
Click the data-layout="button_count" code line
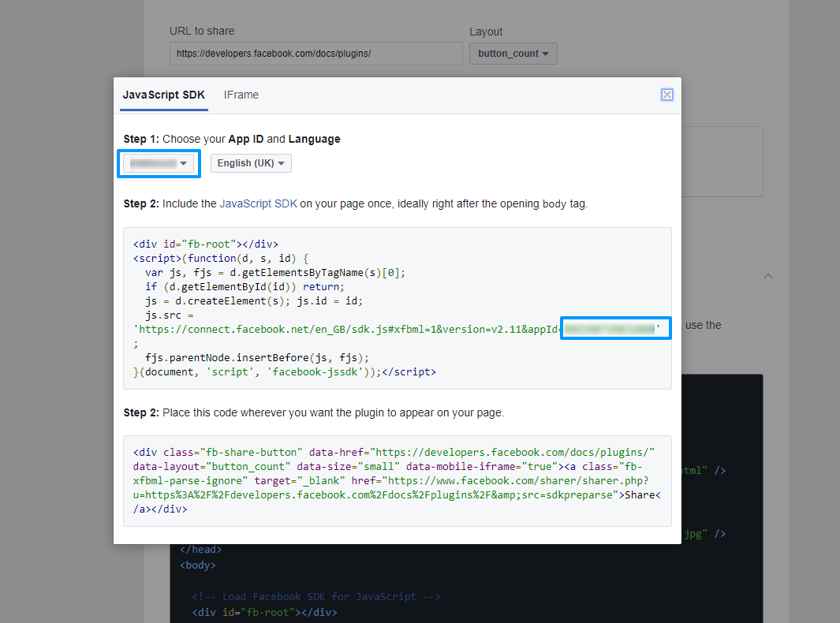click(388, 467)
